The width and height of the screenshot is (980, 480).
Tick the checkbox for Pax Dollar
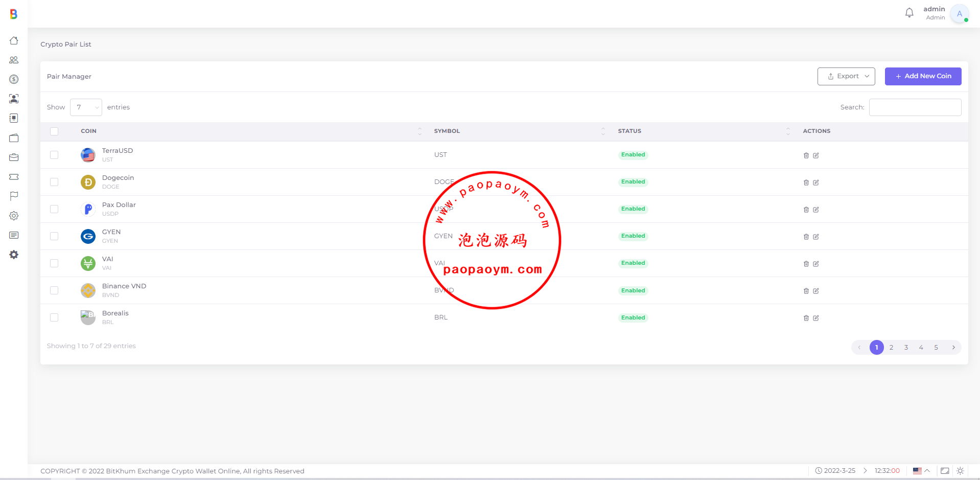pos(54,209)
